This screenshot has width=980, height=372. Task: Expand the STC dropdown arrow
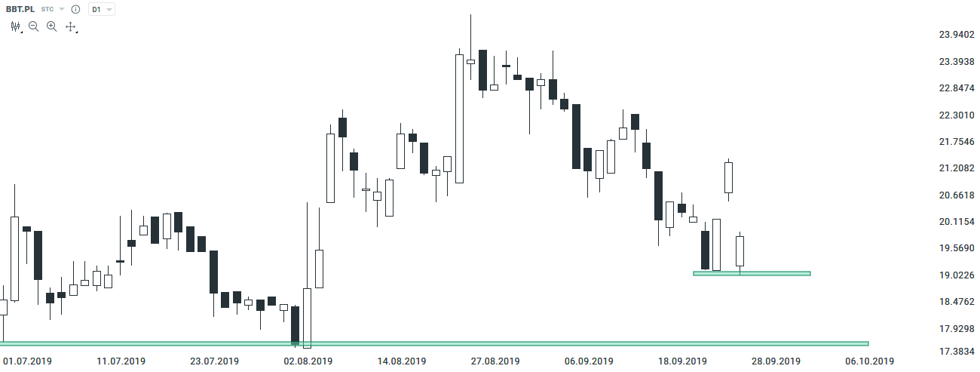pyautogui.click(x=62, y=10)
